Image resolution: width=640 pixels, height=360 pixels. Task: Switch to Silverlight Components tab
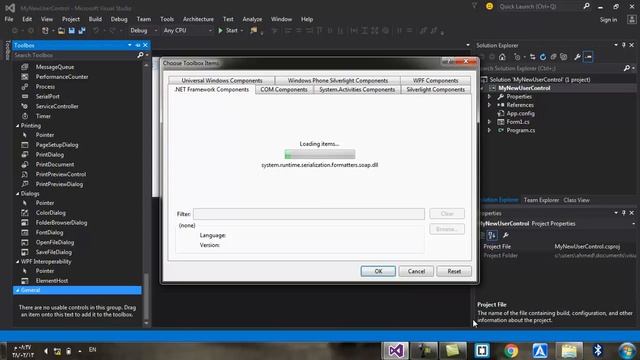[x=436, y=89]
